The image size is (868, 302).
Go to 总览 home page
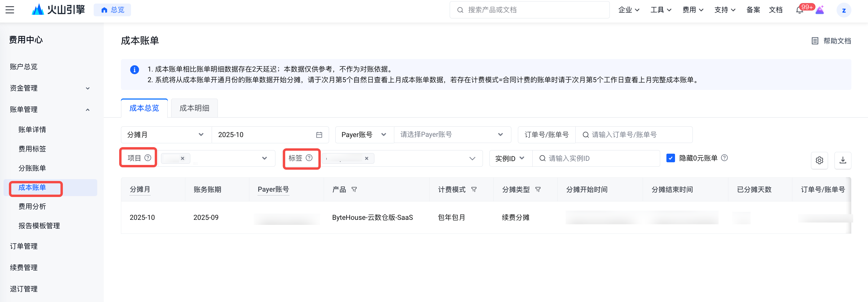tap(112, 10)
